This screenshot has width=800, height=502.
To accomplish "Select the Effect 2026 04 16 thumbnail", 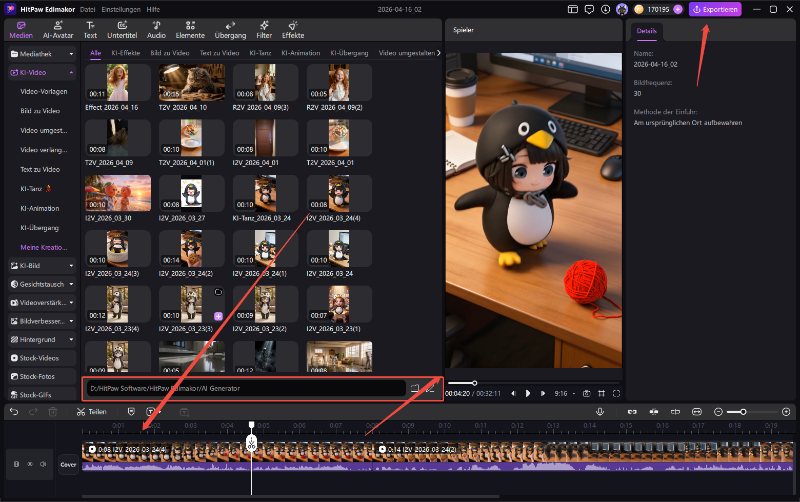I will click(x=118, y=83).
